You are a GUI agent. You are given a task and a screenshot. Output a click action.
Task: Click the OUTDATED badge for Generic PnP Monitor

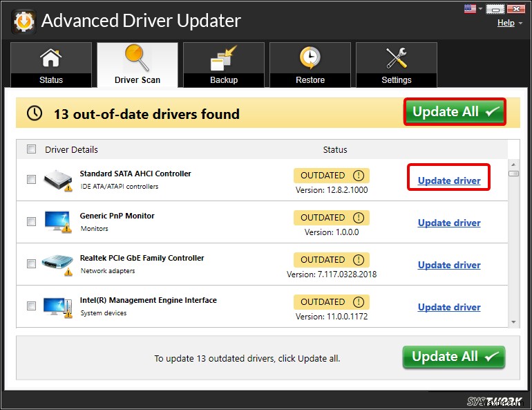[332, 218]
